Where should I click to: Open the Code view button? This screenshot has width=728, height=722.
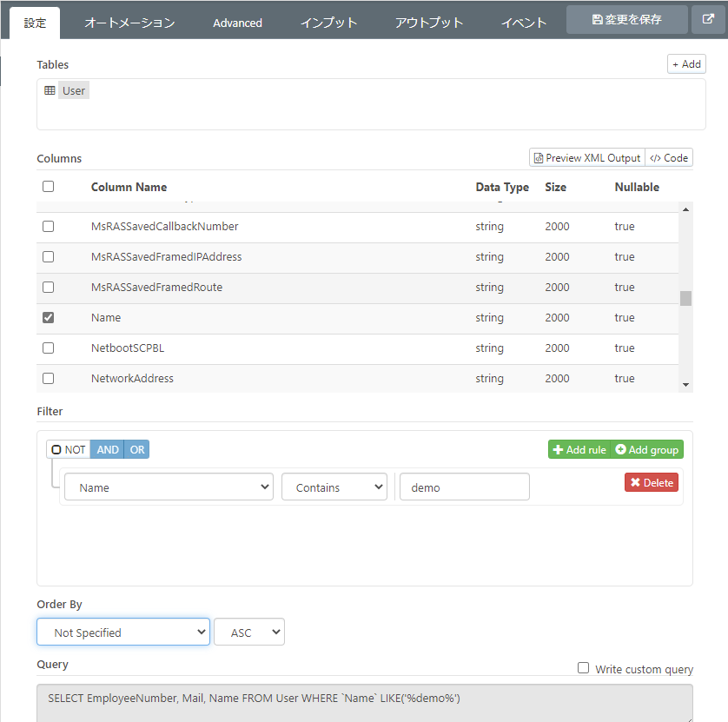pyautogui.click(x=669, y=158)
